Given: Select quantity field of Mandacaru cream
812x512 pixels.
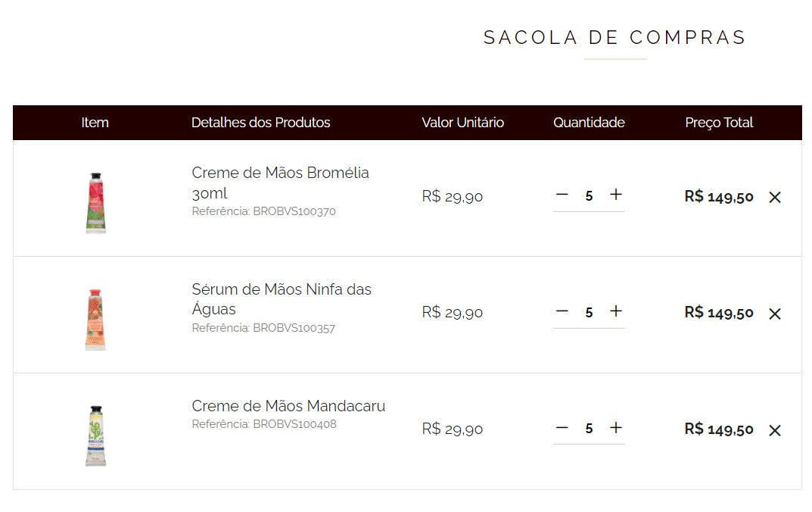Looking at the screenshot, I should tap(589, 429).
